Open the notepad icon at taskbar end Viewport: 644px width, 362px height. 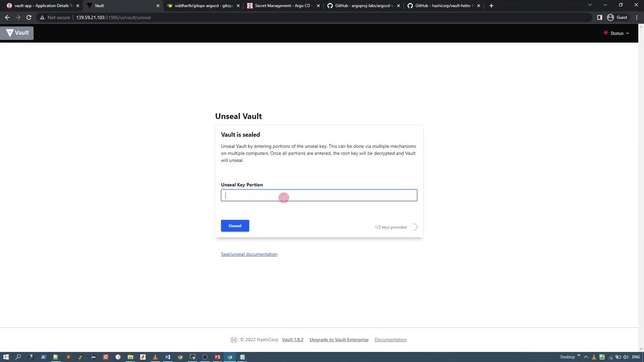click(x=242, y=357)
